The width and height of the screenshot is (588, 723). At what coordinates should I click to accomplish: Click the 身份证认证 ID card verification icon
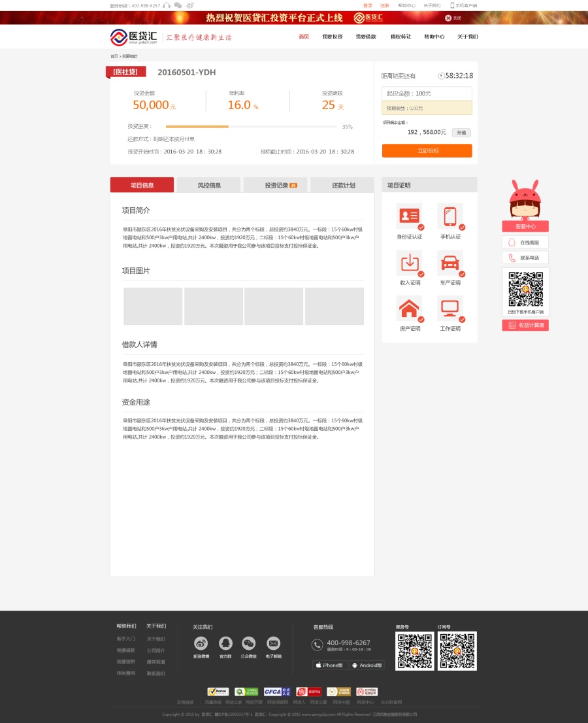[x=409, y=216]
